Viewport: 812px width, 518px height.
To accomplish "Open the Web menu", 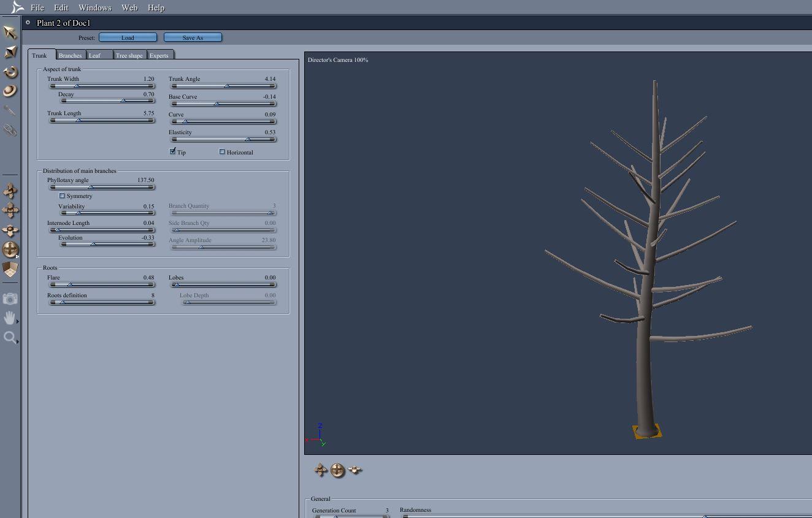I will [x=129, y=7].
